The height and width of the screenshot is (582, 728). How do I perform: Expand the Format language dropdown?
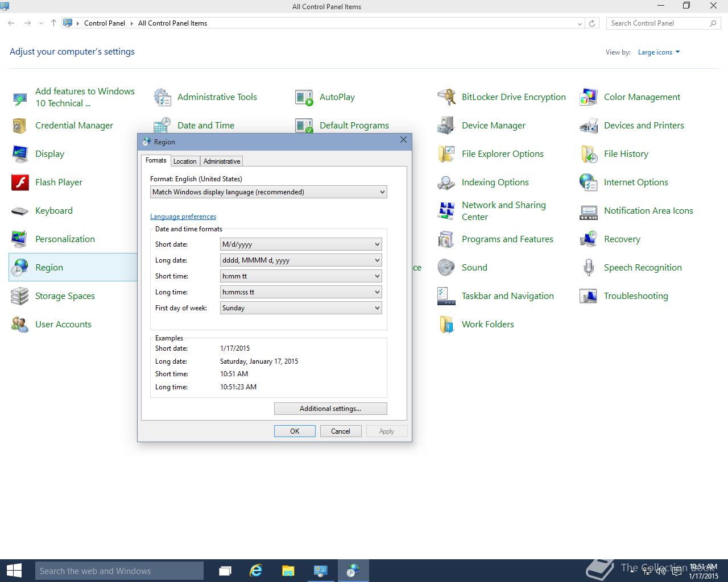tap(268, 192)
